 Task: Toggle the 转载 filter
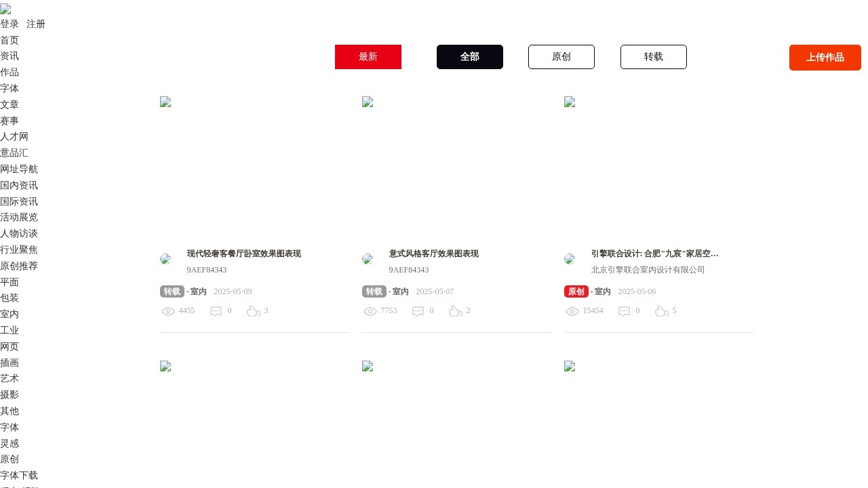pyautogui.click(x=653, y=57)
